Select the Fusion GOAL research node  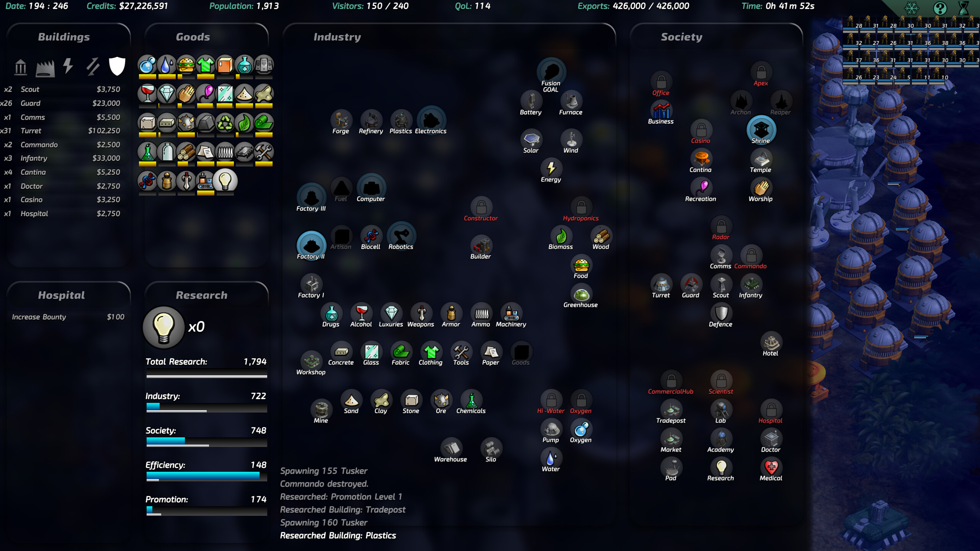click(x=551, y=71)
